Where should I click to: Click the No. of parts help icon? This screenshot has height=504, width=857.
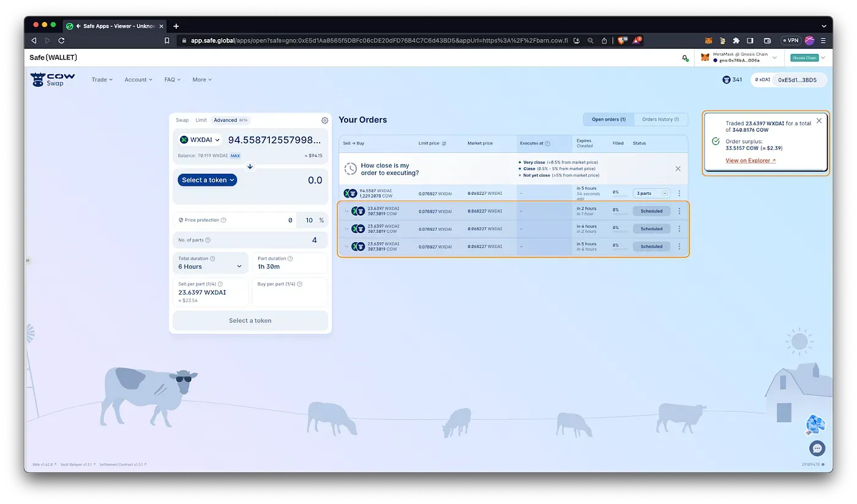pos(208,240)
